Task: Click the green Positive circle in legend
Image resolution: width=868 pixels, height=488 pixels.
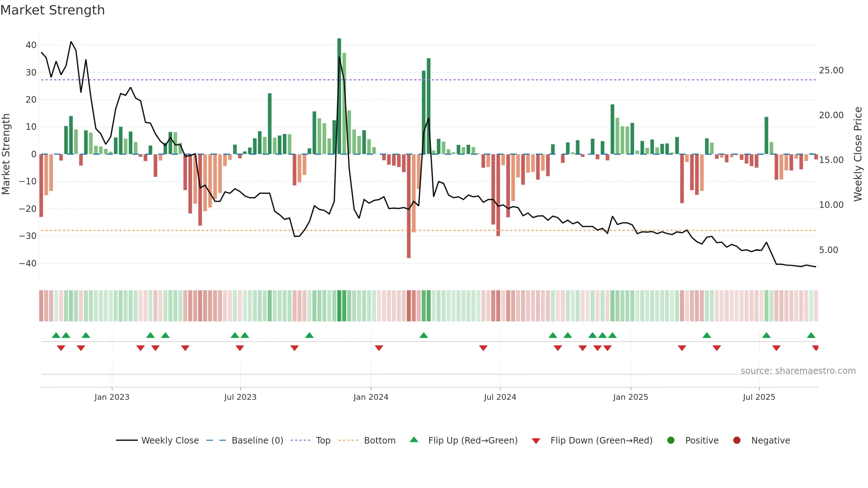Action: click(x=671, y=440)
